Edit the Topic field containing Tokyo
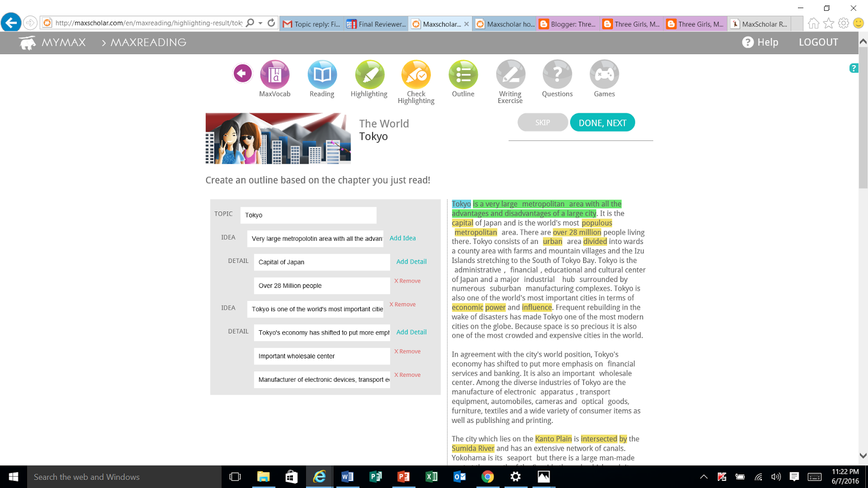 coord(308,215)
